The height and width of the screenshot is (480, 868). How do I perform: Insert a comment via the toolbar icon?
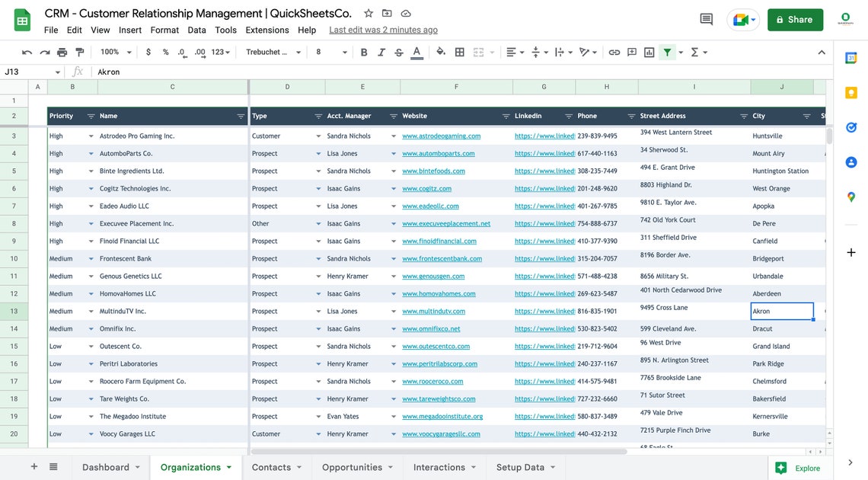[631, 52]
